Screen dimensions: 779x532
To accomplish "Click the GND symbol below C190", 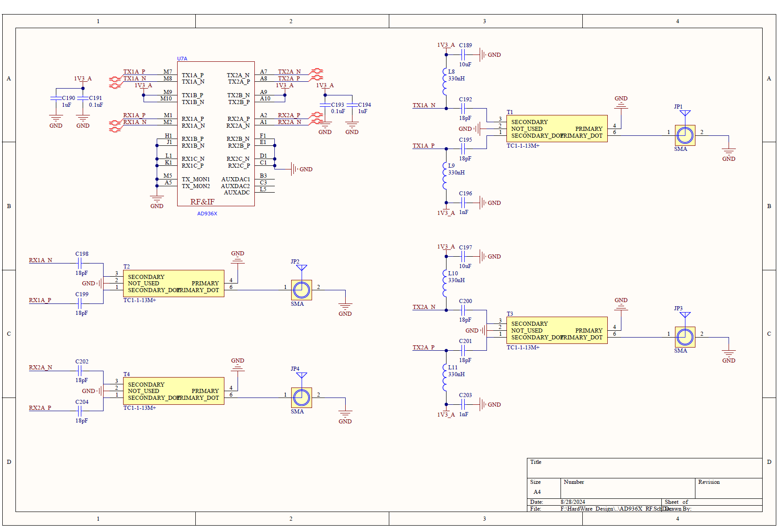I will (x=56, y=121).
